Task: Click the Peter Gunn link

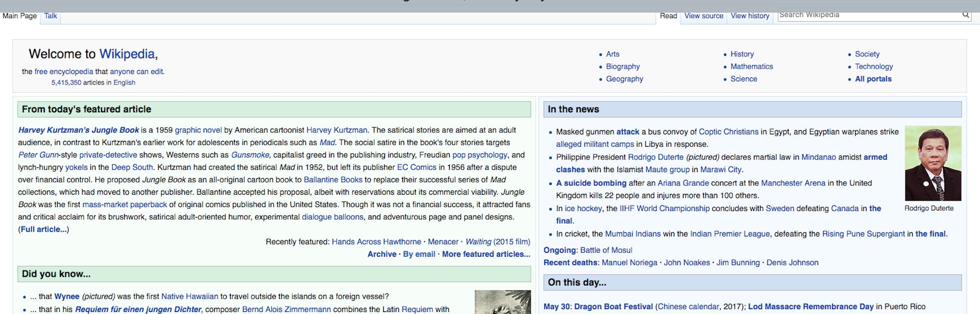Action: click(x=38, y=155)
